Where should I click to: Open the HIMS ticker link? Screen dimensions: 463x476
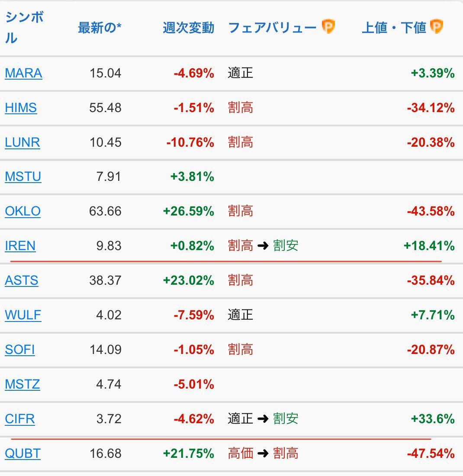pos(21,108)
